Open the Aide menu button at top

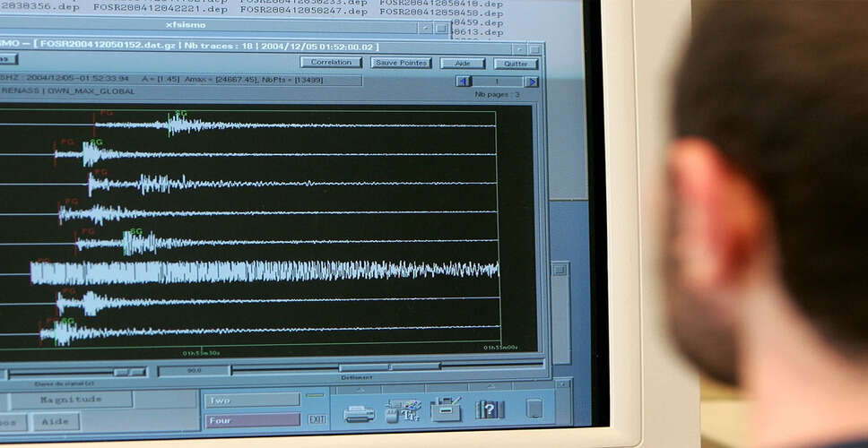point(462,64)
